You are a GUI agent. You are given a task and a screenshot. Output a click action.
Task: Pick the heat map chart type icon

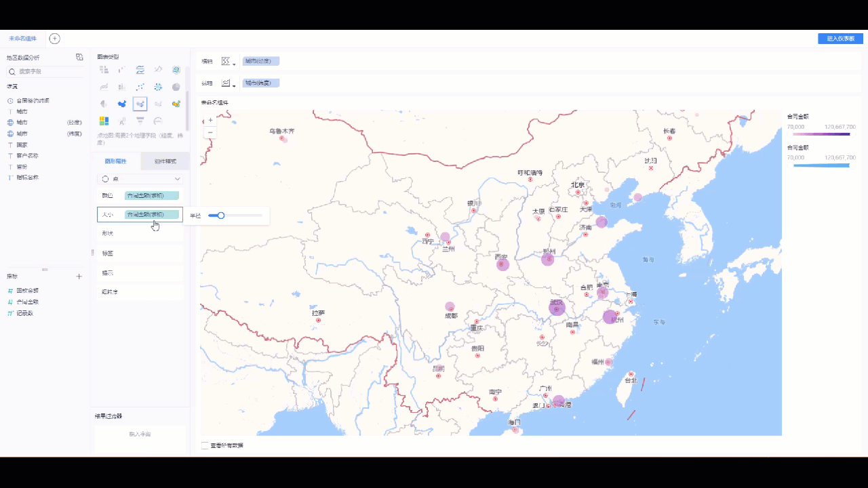click(x=176, y=104)
